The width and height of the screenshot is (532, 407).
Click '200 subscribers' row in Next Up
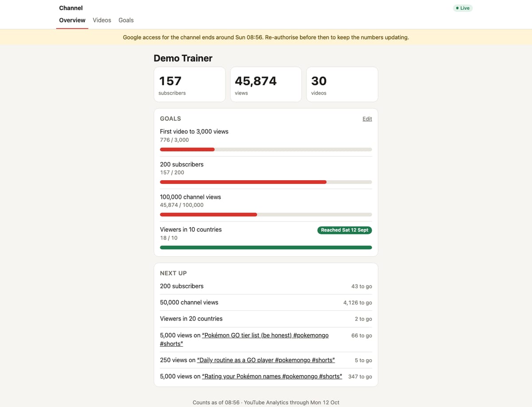[x=266, y=286]
